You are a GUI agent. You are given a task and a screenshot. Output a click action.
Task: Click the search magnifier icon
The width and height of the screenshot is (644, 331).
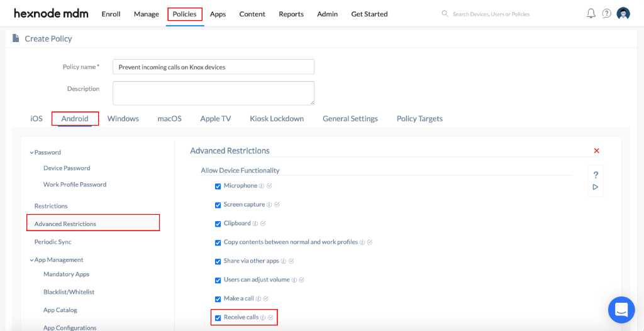[445, 14]
